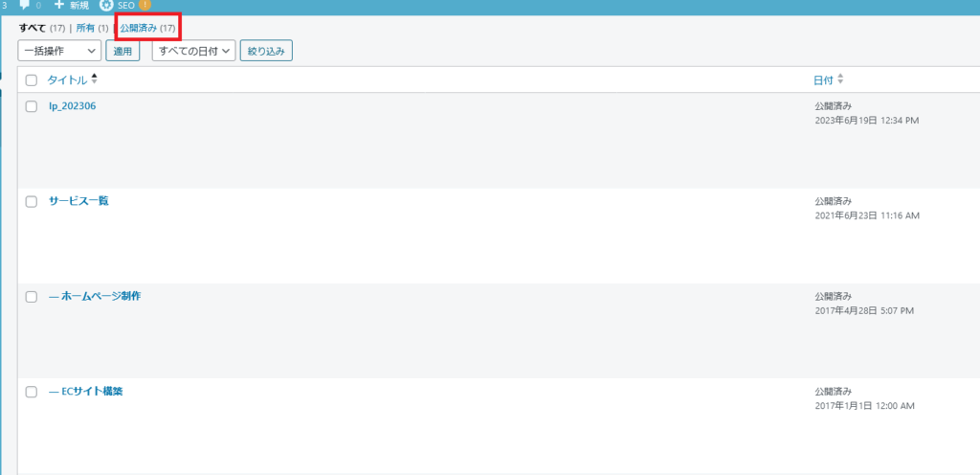Expand the すべての日付 date filter dropdown
This screenshot has height=475, width=980.
tap(193, 51)
